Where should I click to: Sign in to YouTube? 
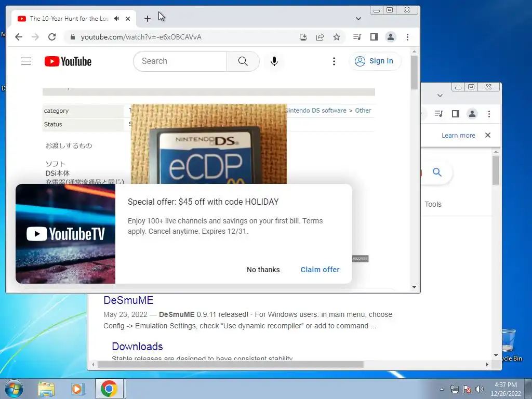coord(375,61)
